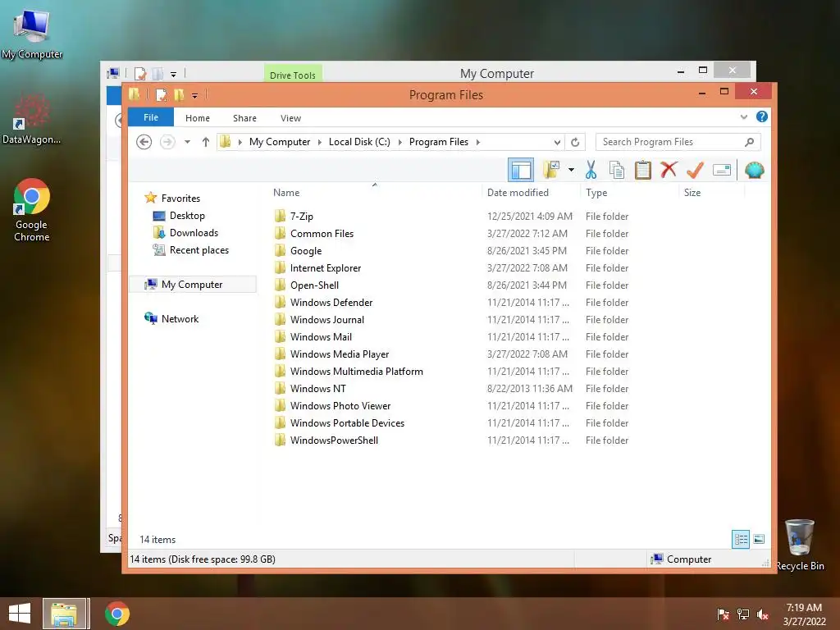The width and height of the screenshot is (840, 630).
Task: Select the Windows Multimedia Platform folder
Action: [x=356, y=372]
